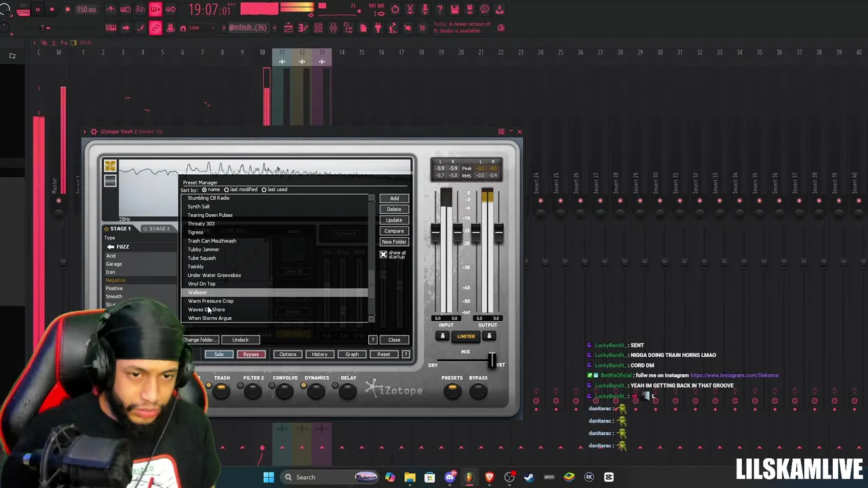The image size is (868, 488).
Task: Click the chat bubble icon in toolbar
Action: click(x=485, y=9)
